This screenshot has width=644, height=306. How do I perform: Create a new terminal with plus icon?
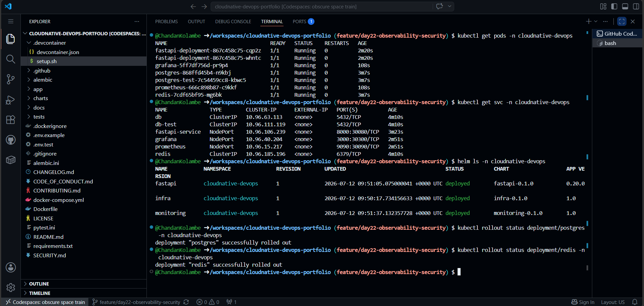point(589,21)
